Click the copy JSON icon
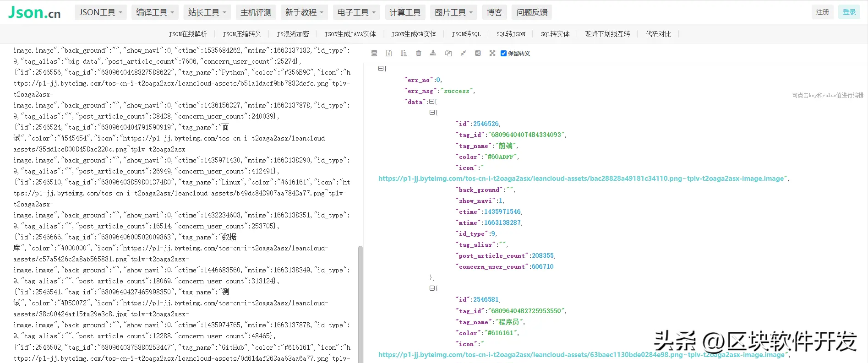Image resolution: width=868 pixels, height=363 pixels. click(448, 53)
